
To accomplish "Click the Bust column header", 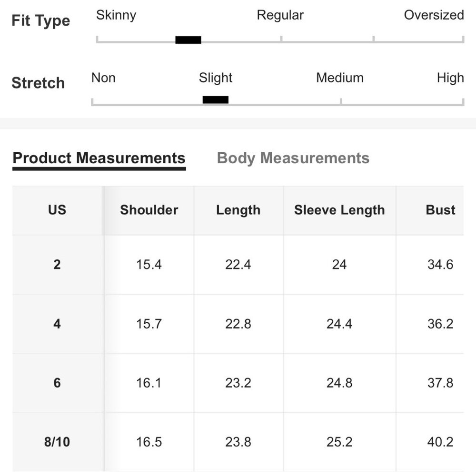I will click(x=440, y=210).
